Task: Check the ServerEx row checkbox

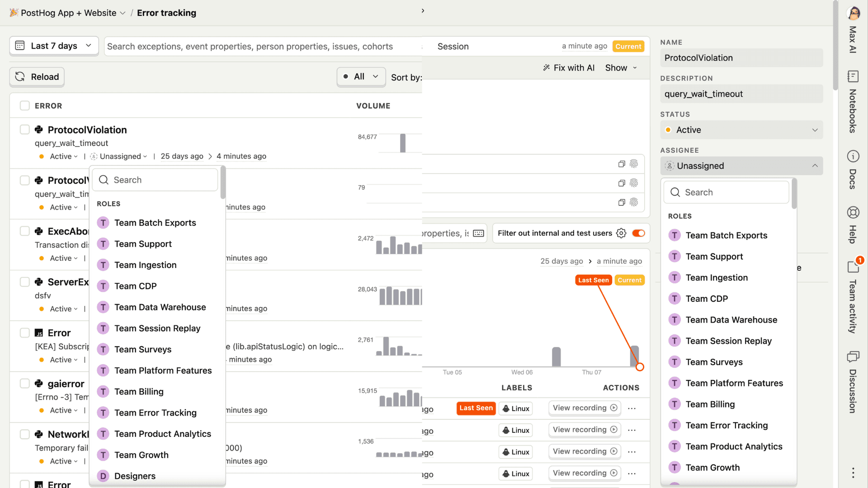Action: (25, 282)
